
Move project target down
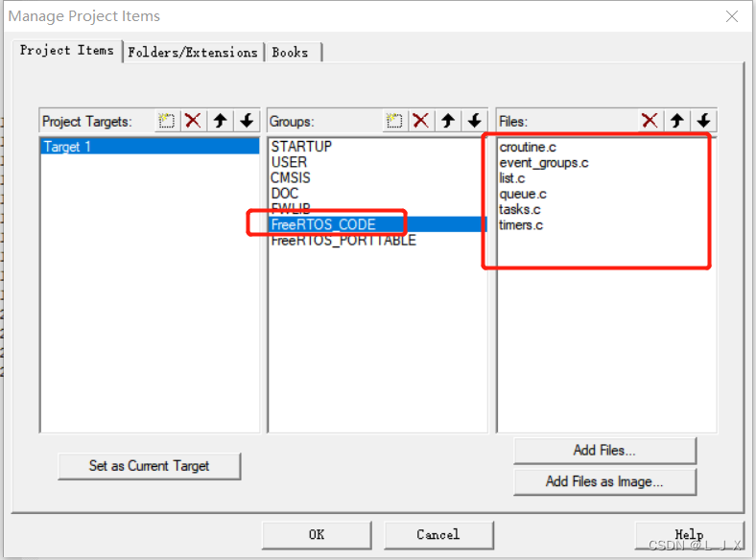247,121
